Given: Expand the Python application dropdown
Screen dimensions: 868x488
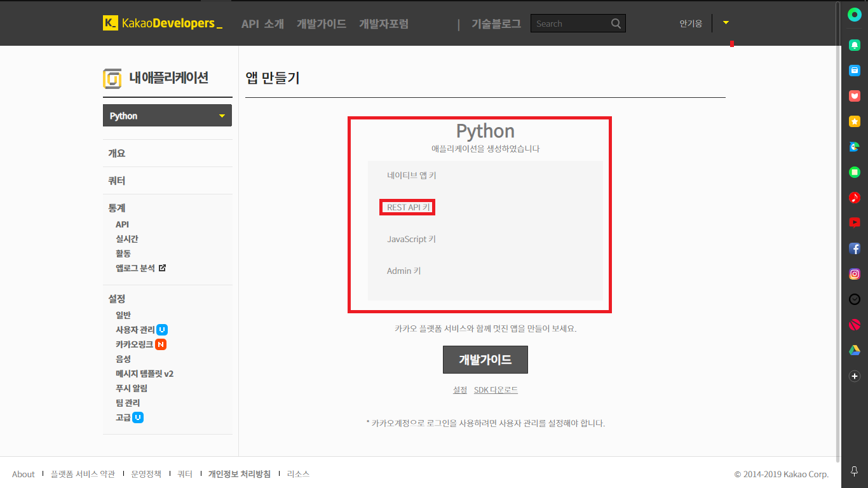Looking at the screenshot, I should tap(167, 116).
